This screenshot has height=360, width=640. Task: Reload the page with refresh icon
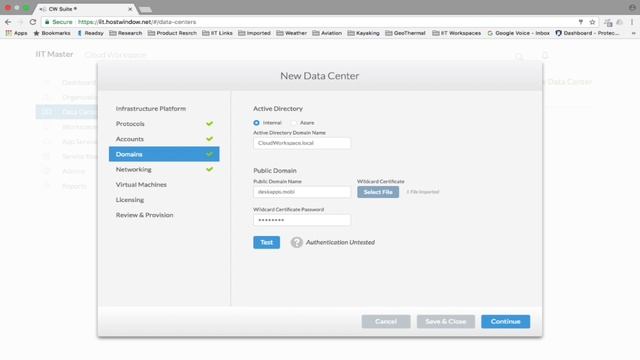click(x=33, y=22)
